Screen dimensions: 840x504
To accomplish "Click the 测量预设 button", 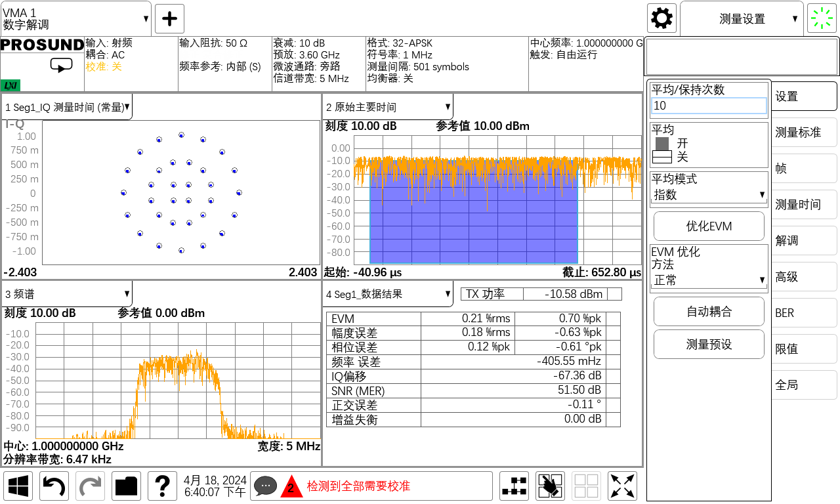I will 709,345.
